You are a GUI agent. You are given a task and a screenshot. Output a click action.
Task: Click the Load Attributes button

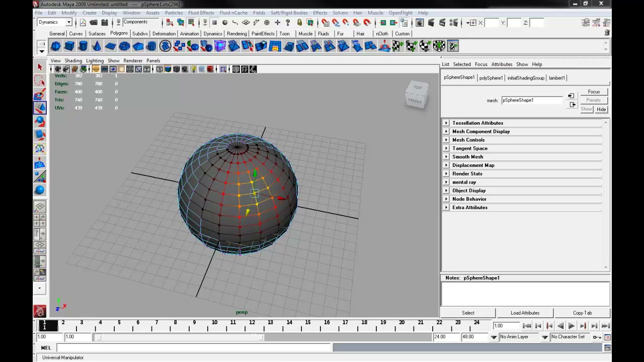tap(525, 313)
